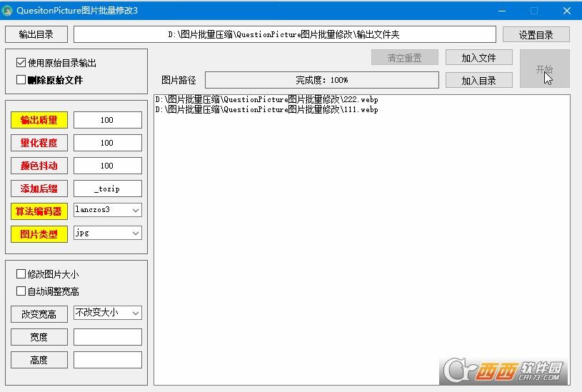Screen dimensions: 582x392
Task: Click the 颜色抖动 value field
Action: pyautogui.click(x=108, y=166)
